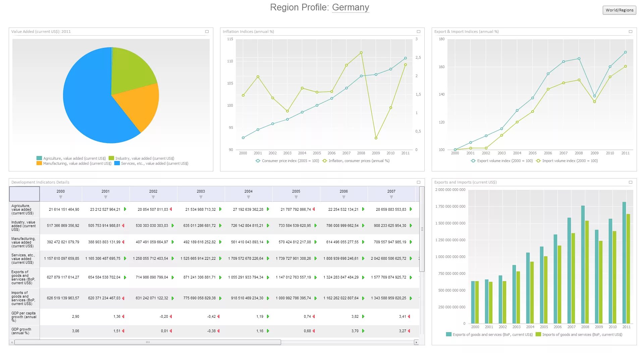Maximize the Export & Import Indices panel

click(x=631, y=32)
